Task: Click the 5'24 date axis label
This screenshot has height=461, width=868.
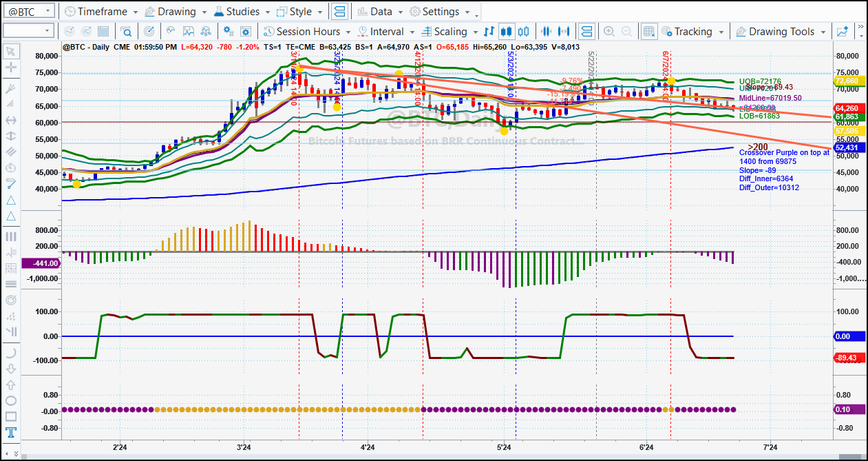Action: point(504,447)
